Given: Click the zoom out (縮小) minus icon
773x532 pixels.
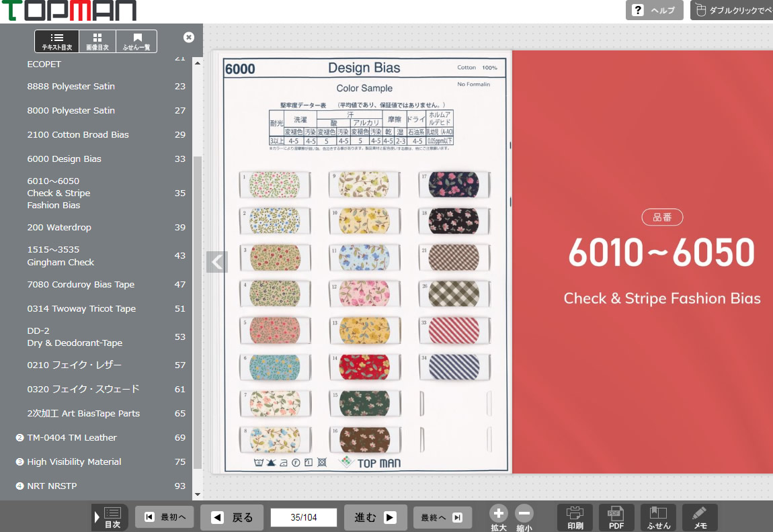Looking at the screenshot, I should tap(524, 514).
